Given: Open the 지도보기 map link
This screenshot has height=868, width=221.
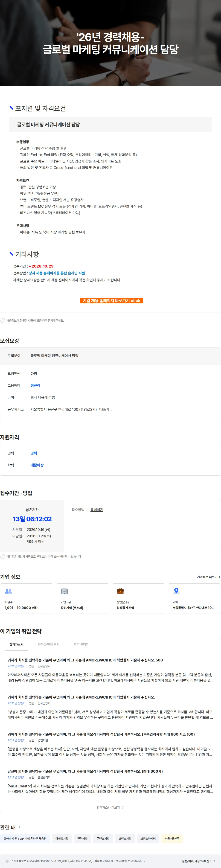Looking at the screenshot, I should point(104,409).
